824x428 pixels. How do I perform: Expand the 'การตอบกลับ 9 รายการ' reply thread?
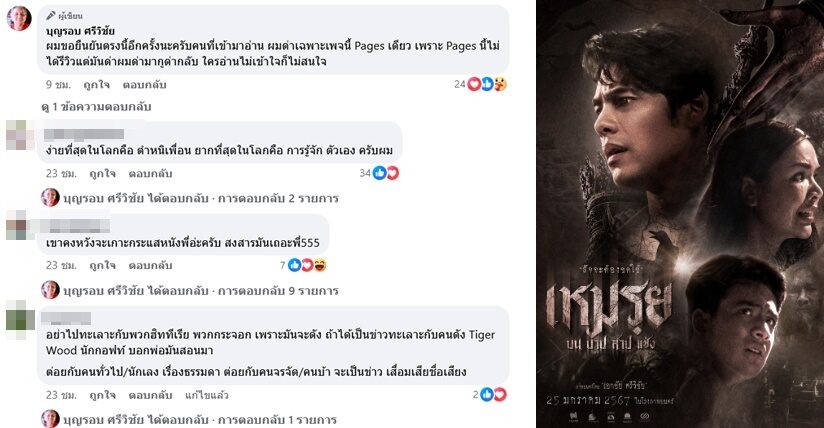point(278,291)
